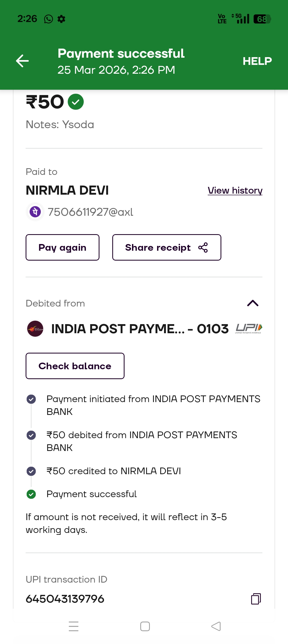Tap the India Post Payments Bank logo
Viewport: 288px width, 644px height.
35,329
